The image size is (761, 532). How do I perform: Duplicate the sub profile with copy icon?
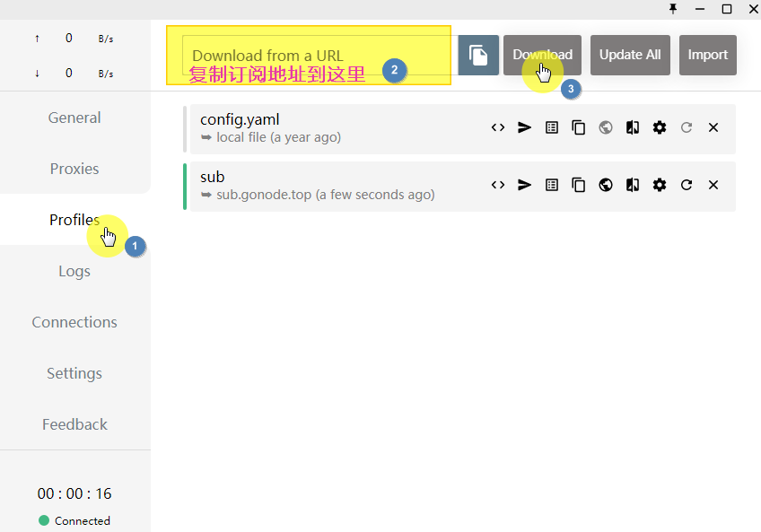coord(579,185)
